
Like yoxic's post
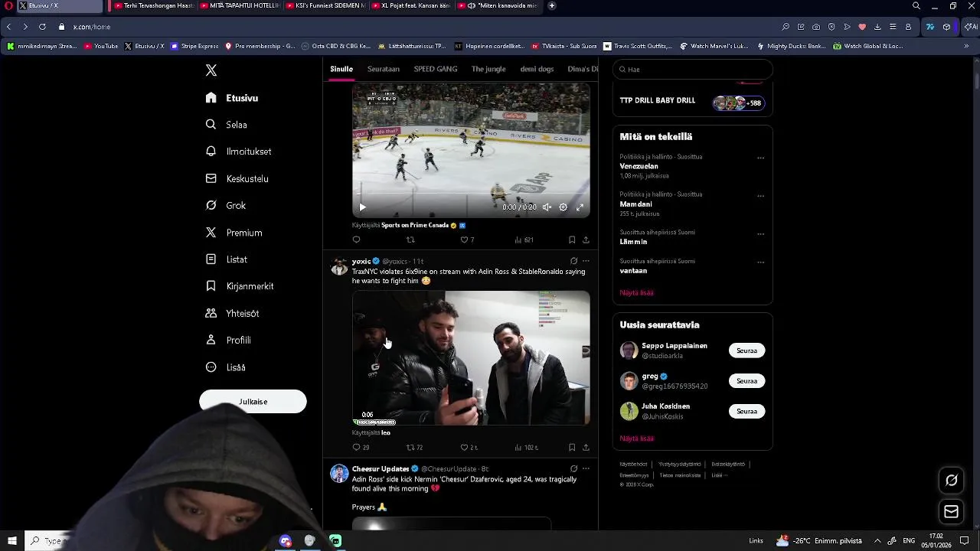[x=469, y=448]
